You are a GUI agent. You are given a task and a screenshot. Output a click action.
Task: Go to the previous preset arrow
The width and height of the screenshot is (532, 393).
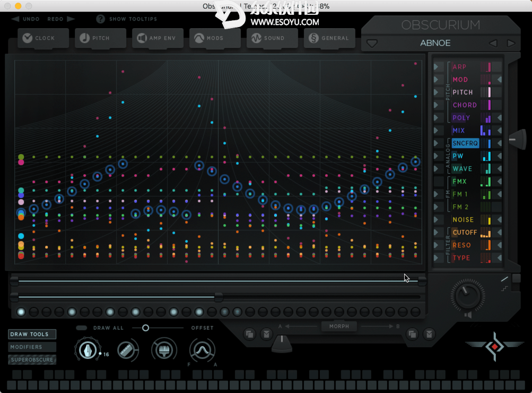[x=493, y=43]
